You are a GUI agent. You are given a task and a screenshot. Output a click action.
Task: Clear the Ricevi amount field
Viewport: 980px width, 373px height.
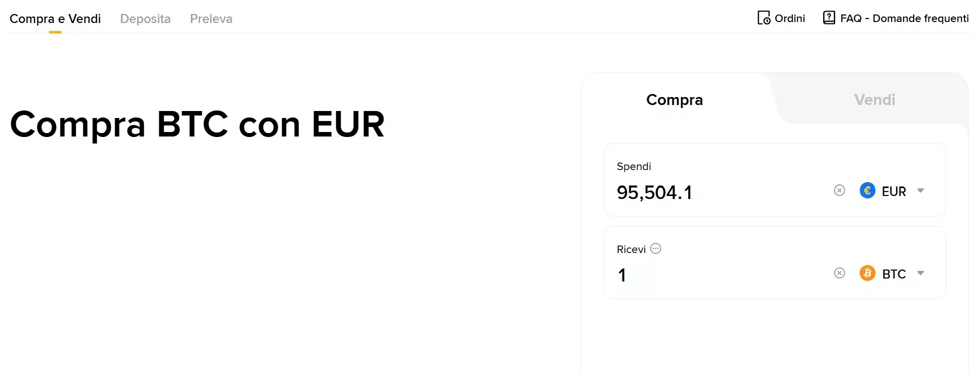point(839,273)
